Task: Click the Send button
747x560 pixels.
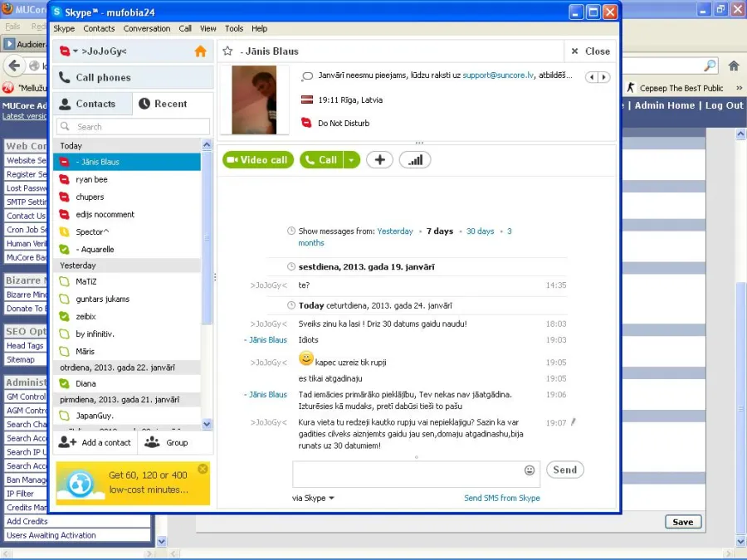Action: click(x=565, y=470)
